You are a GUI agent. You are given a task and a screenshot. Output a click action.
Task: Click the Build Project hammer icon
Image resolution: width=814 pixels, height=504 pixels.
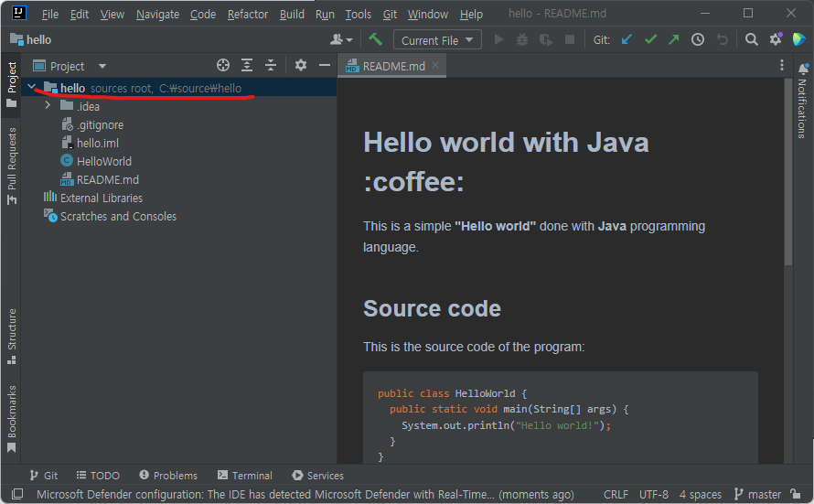click(x=375, y=39)
